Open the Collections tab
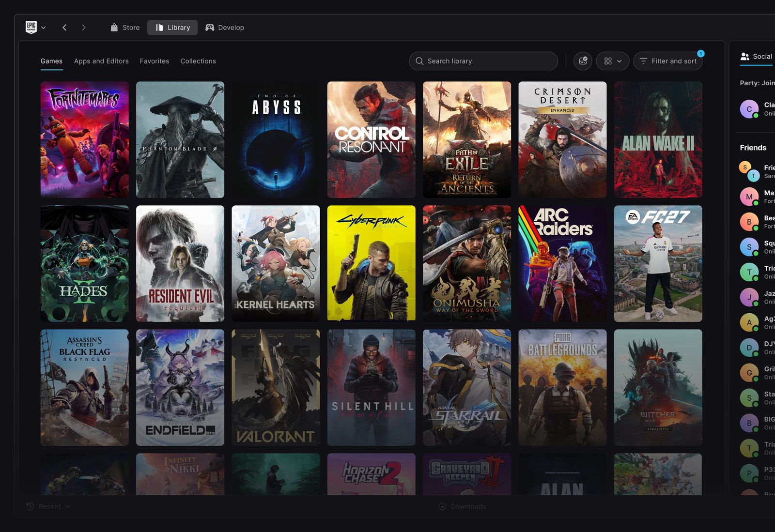This screenshot has height=532, width=775. [198, 61]
